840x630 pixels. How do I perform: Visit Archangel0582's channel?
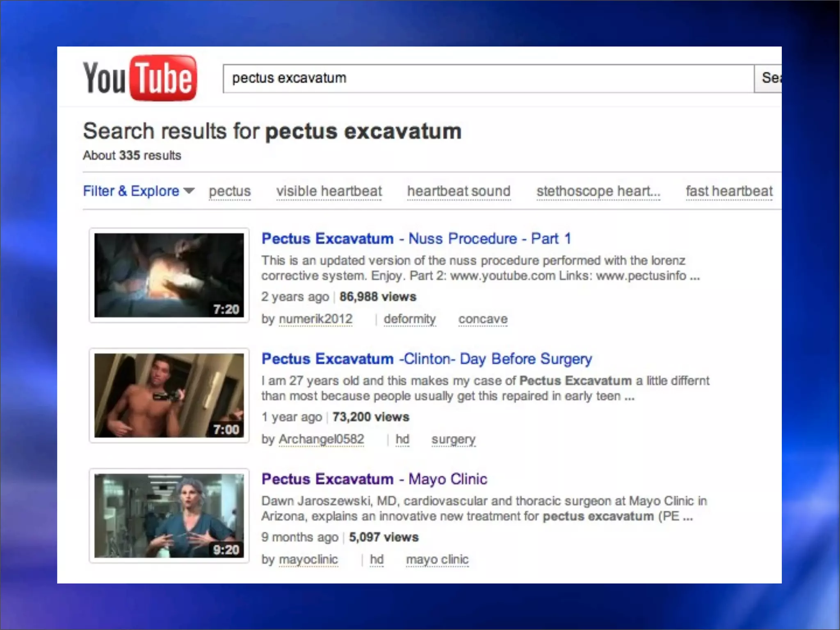(x=321, y=439)
